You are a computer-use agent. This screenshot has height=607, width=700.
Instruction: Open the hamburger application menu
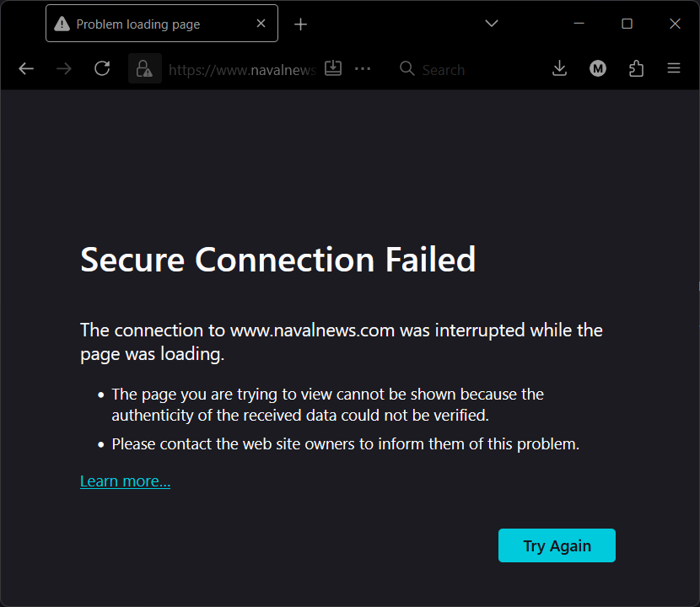click(x=674, y=69)
